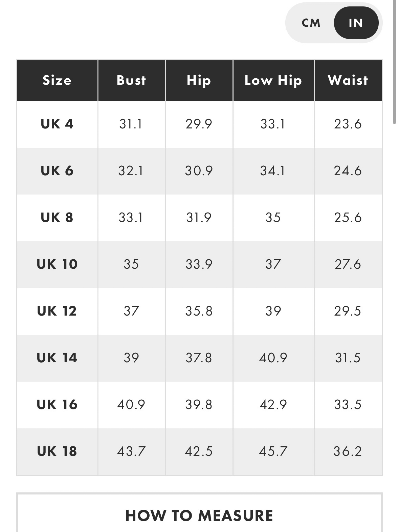Select the UK 8 size row label

click(x=57, y=217)
